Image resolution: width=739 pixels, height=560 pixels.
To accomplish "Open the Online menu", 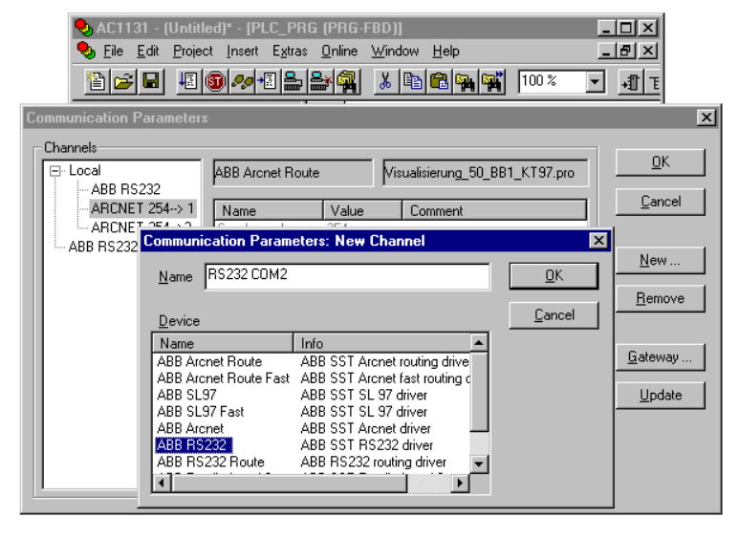I will pos(338,51).
